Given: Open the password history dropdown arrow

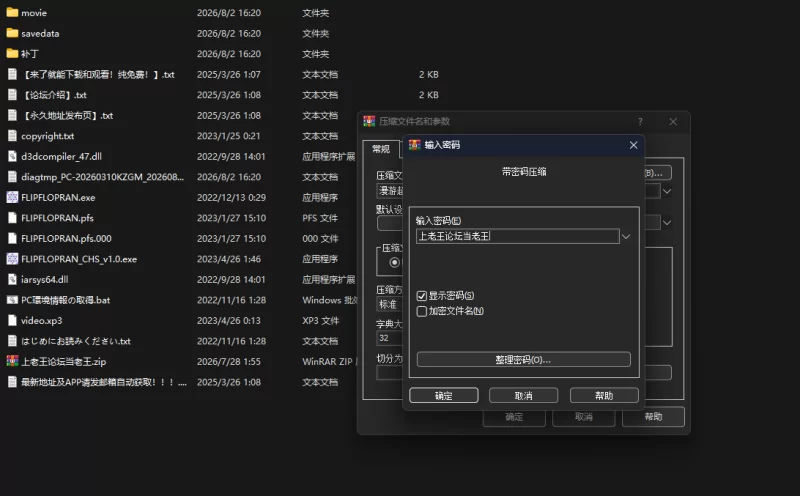Looking at the screenshot, I should pyautogui.click(x=626, y=236).
